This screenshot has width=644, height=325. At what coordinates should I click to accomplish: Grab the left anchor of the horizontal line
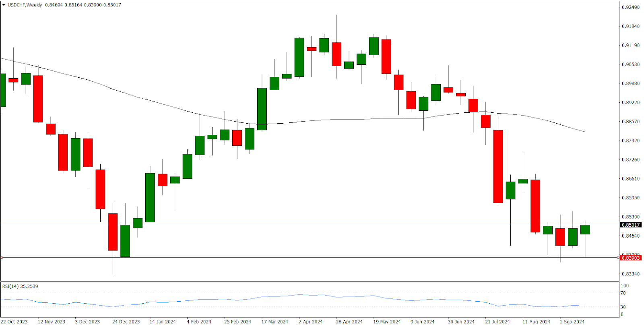2,257
